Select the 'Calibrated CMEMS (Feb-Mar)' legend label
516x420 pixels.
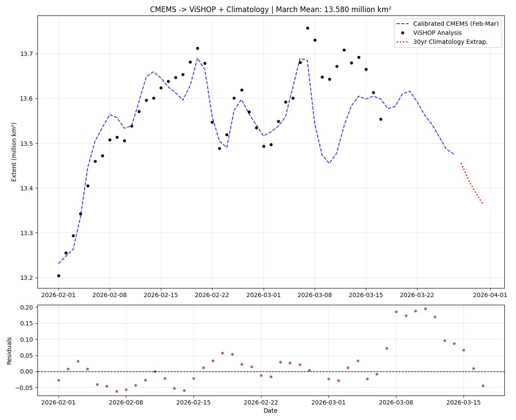click(x=456, y=24)
